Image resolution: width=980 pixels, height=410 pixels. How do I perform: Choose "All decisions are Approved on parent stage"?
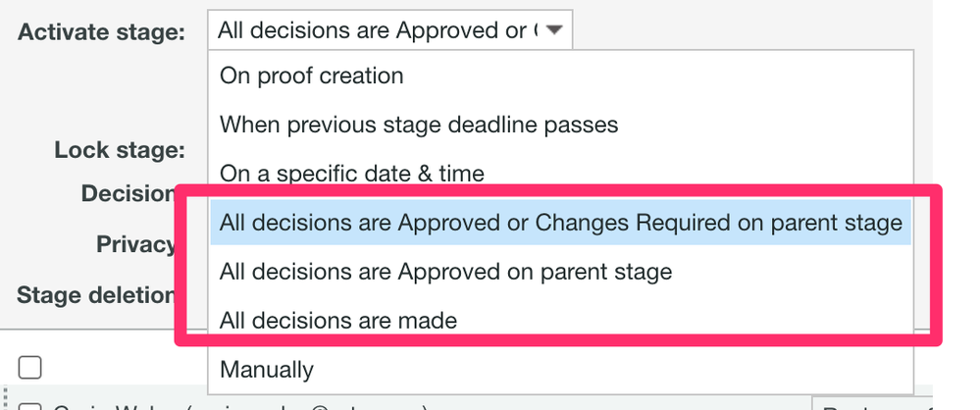pyautogui.click(x=445, y=272)
